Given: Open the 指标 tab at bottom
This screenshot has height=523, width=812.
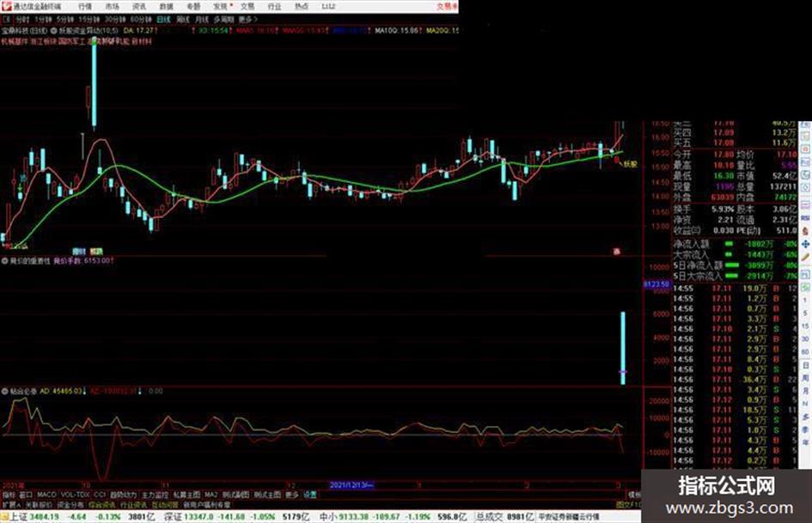Looking at the screenshot, I should [9, 495].
